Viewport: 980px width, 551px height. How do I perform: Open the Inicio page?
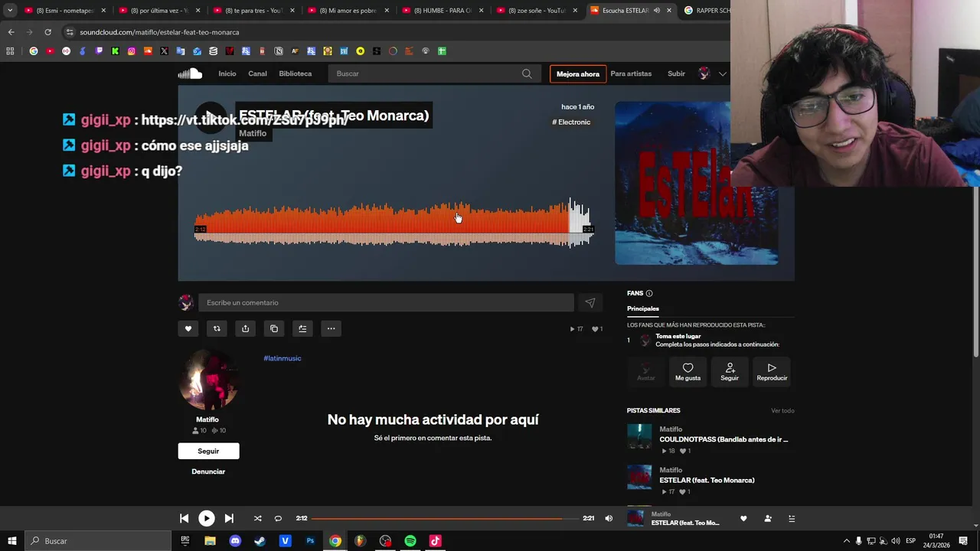click(x=227, y=73)
